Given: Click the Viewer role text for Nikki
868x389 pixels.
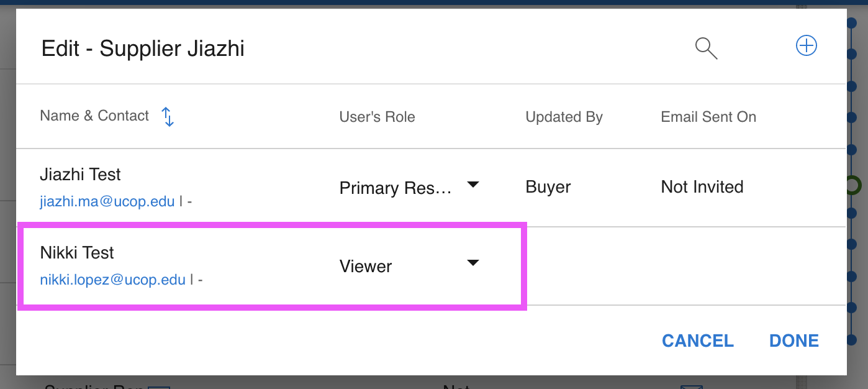Looking at the screenshot, I should [366, 267].
